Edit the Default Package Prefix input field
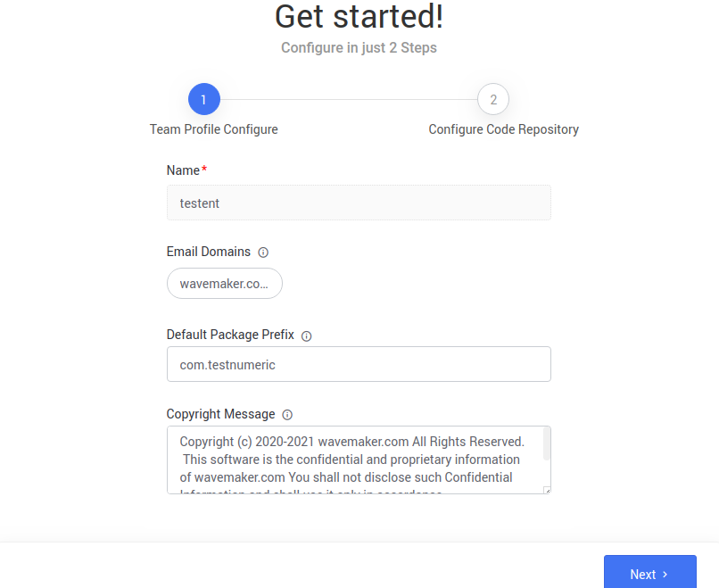 click(359, 364)
